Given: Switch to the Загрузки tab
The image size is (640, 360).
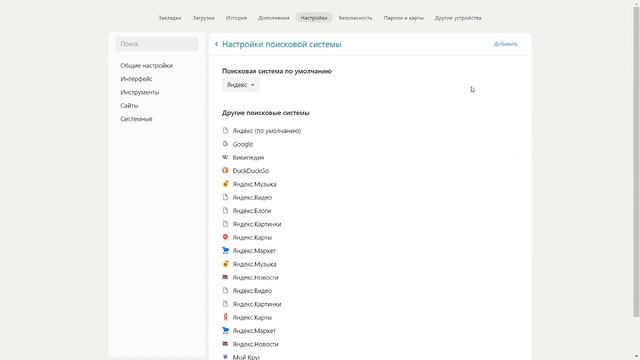Looking at the screenshot, I should coord(204,18).
